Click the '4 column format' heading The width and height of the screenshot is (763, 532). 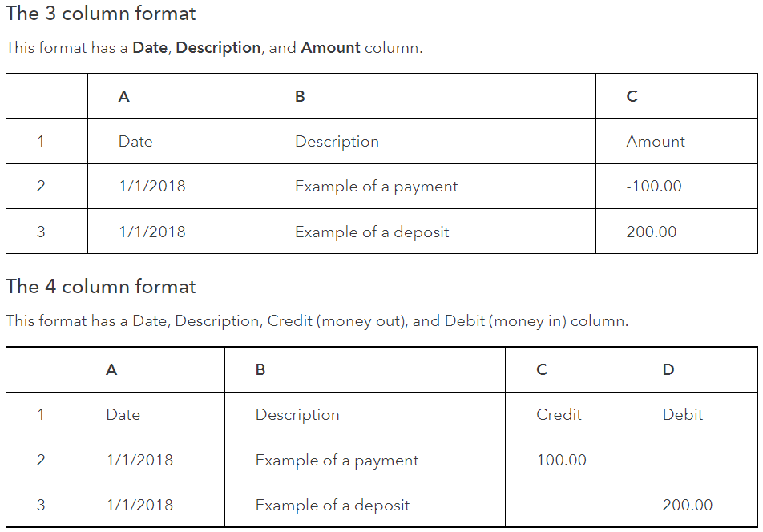click(101, 287)
